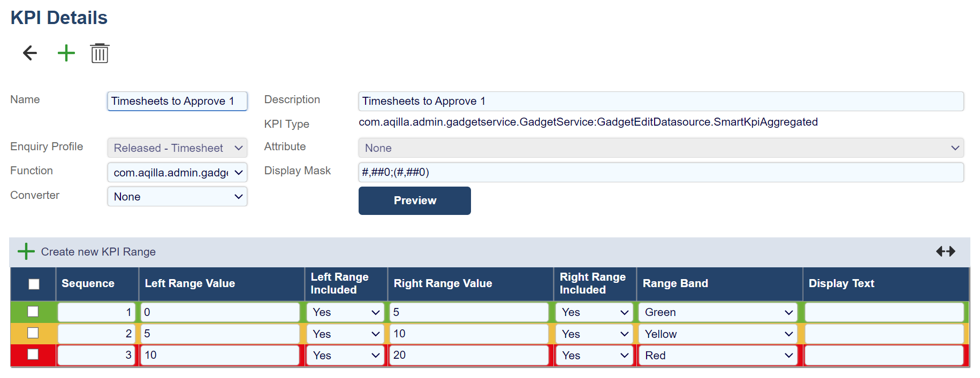This screenshot has height=378, width=980.
Task: Click the Create new KPI Range link
Action: coord(98,252)
